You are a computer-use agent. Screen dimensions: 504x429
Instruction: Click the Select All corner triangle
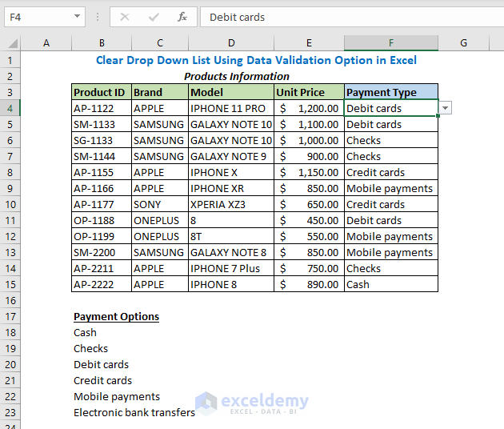[13, 43]
